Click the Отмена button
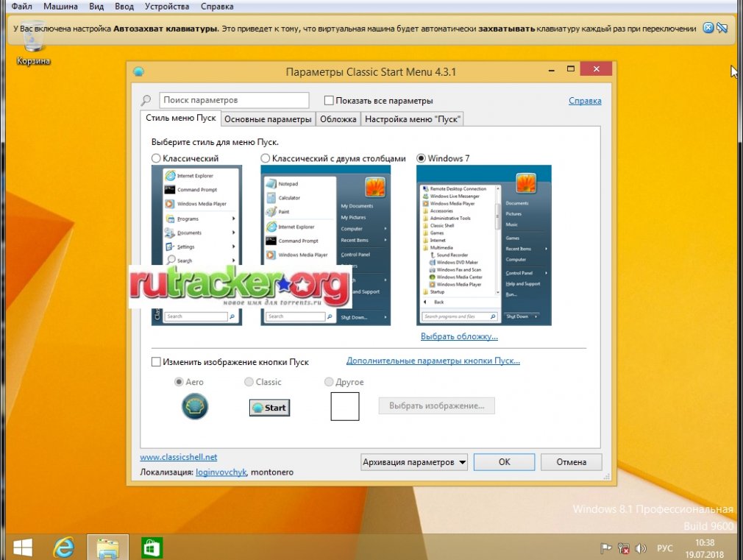This screenshot has width=743, height=560. coord(571,462)
